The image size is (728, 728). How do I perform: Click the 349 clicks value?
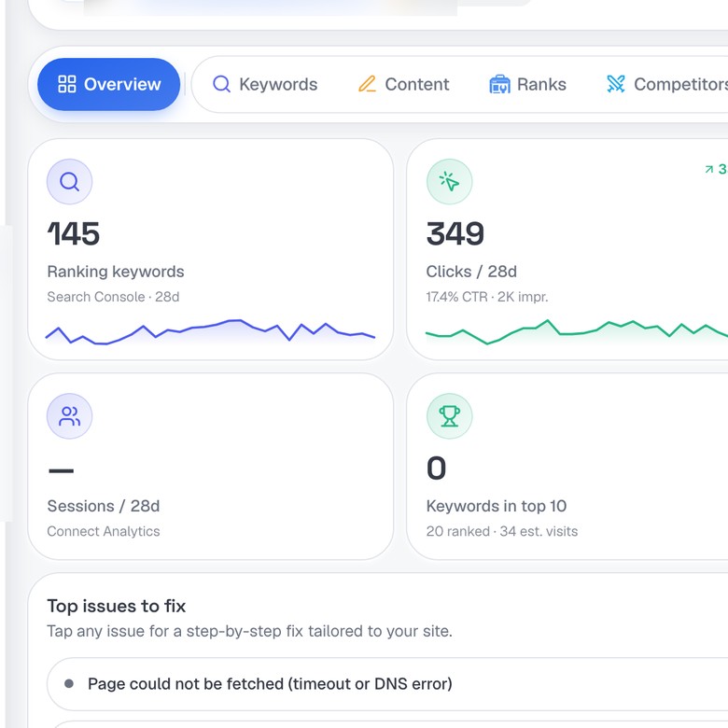tap(455, 233)
